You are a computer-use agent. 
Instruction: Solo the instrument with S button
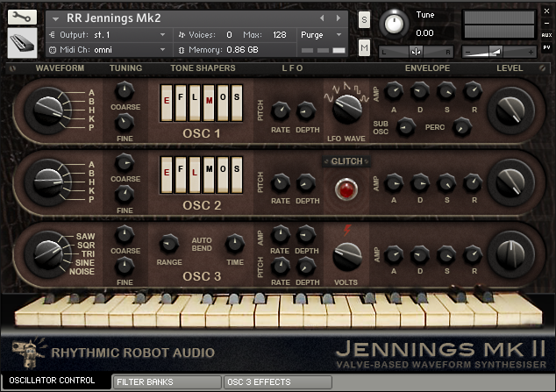click(x=364, y=20)
